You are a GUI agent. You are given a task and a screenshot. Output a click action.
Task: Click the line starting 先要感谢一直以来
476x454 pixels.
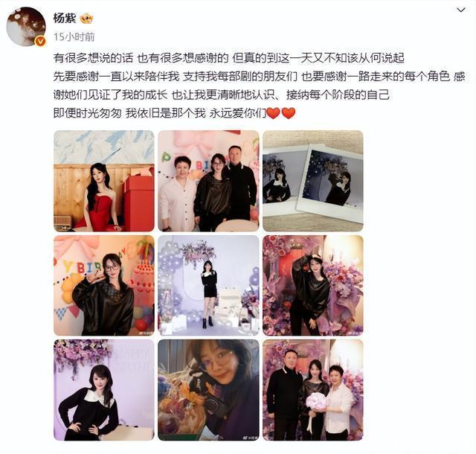coord(259,76)
